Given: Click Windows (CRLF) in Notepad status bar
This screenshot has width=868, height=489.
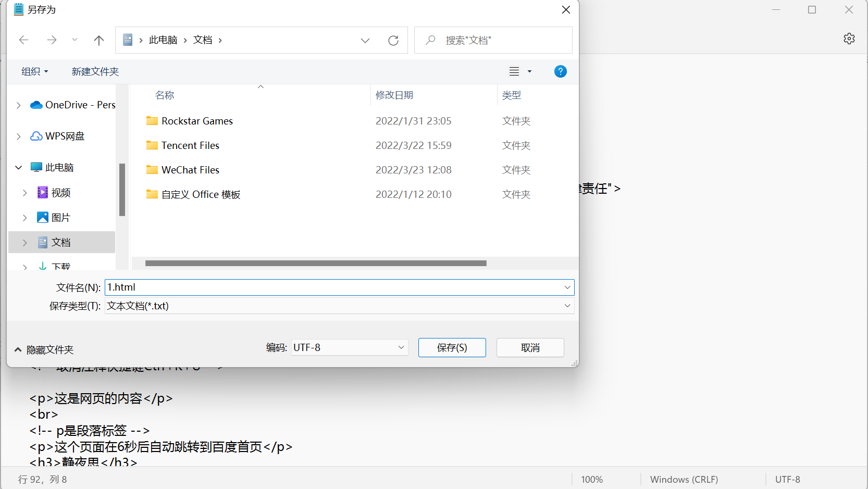Looking at the screenshot, I should [x=684, y=480].
